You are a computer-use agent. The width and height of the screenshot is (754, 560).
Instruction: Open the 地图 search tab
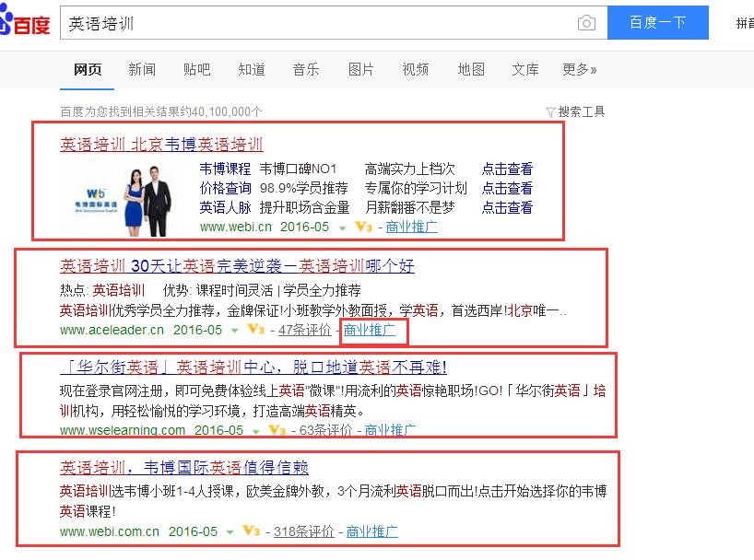(470, 69)
